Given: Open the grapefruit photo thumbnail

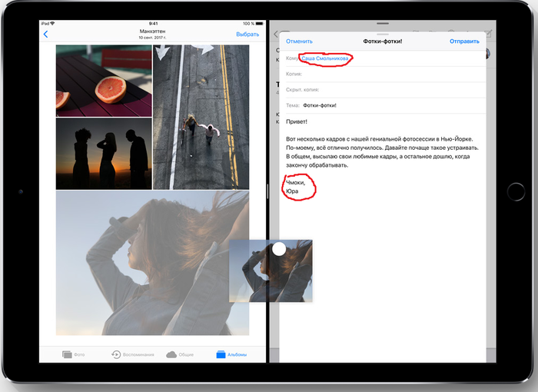Looking at the screenshot, I should click(x=104, y=81).
